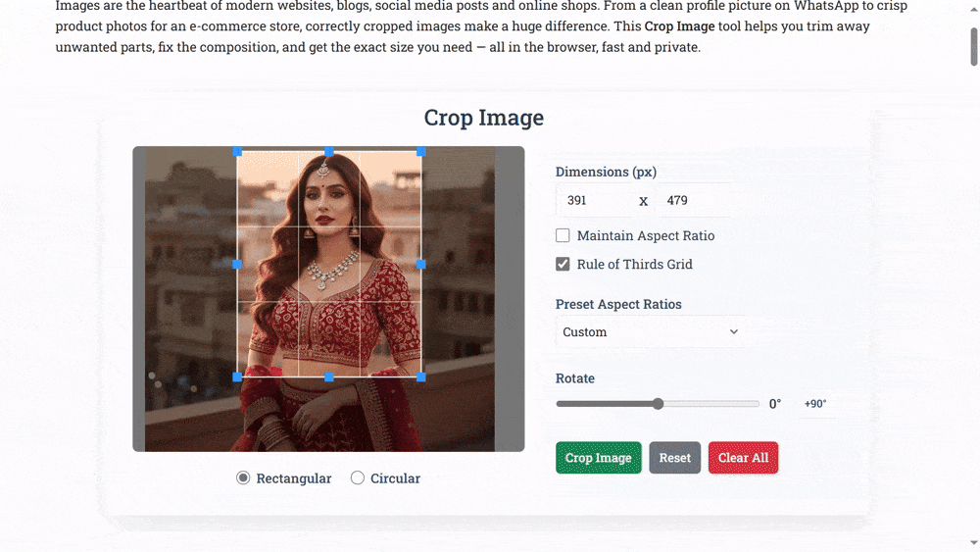Click the Crop Image green button

coord(598,458)
